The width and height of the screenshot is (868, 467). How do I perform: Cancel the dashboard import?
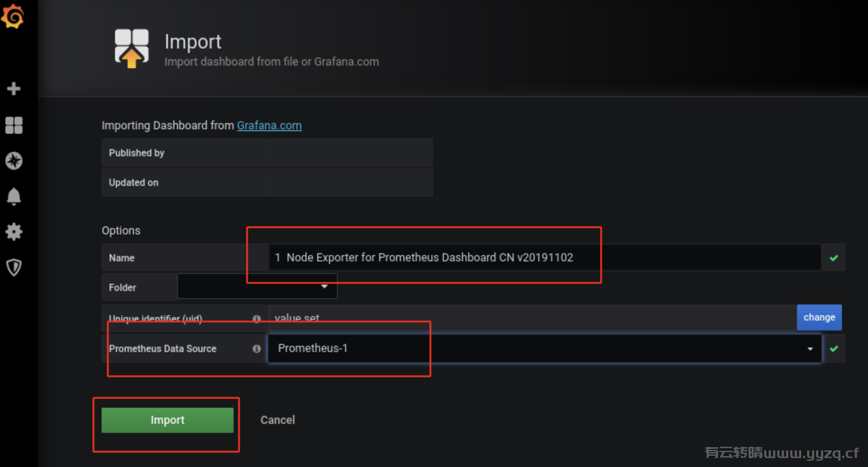[278, 420]
